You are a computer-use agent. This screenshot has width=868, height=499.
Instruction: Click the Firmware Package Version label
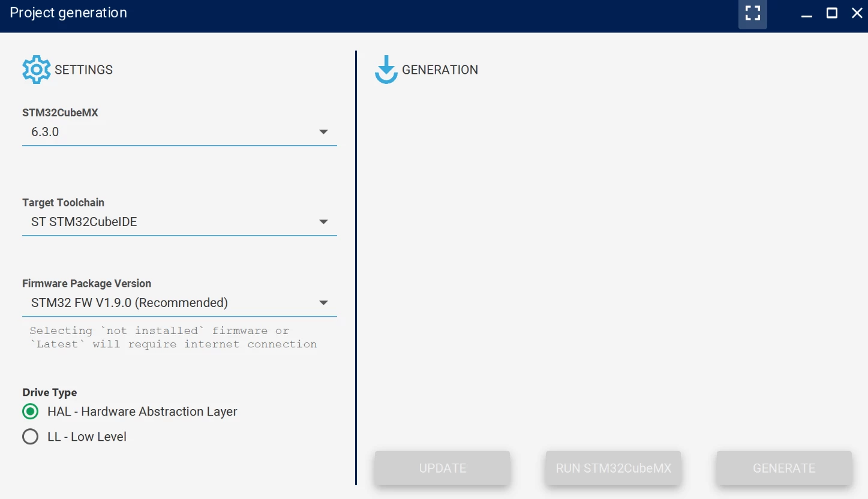[x=86, y=284]
